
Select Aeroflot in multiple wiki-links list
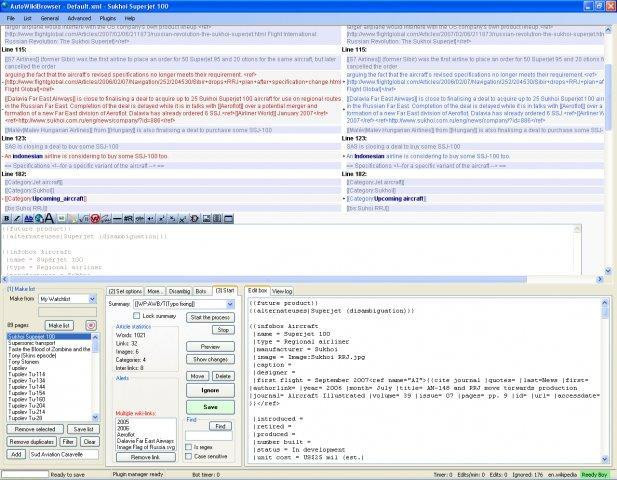tap(126, 434)
